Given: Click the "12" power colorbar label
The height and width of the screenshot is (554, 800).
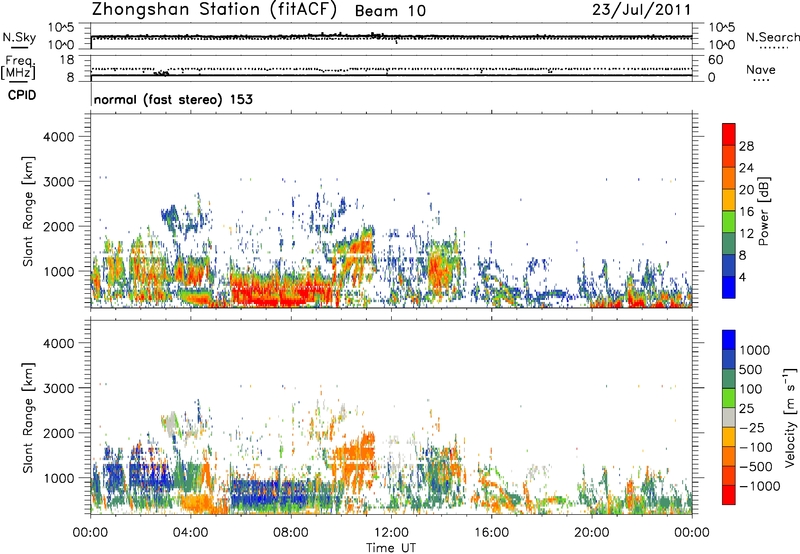Looking at the screenshot, I should coord(746,234).
